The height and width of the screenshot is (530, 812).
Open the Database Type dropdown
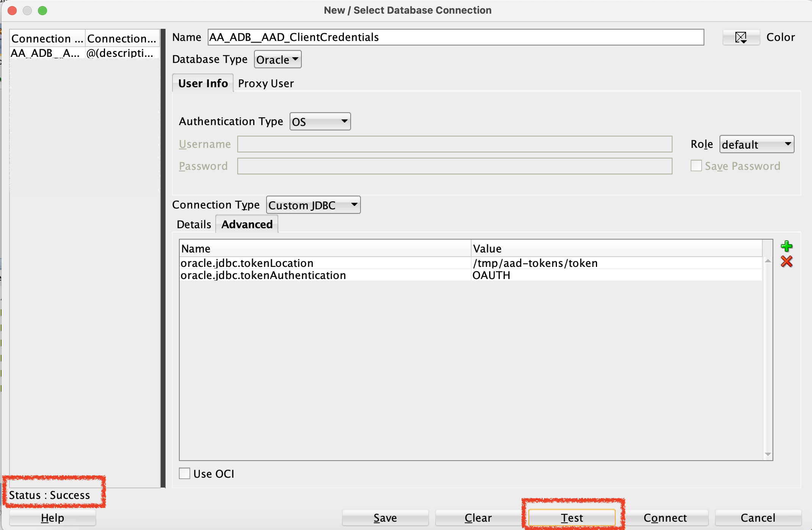[x=277, y=59]
